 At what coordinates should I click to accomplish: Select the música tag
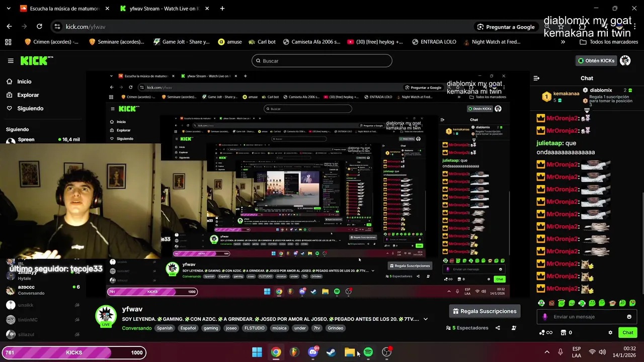(279, 328)
